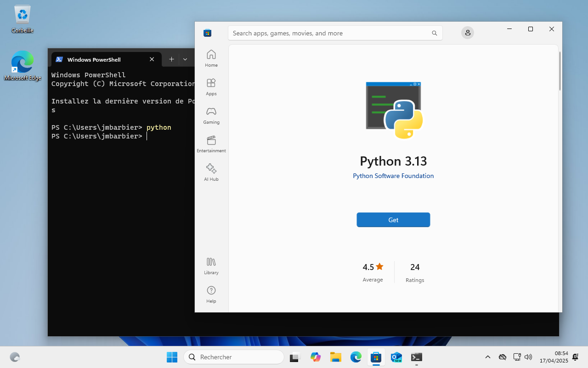Open the Terminal new-tab dropdown arrow

(x=185, y=59)
